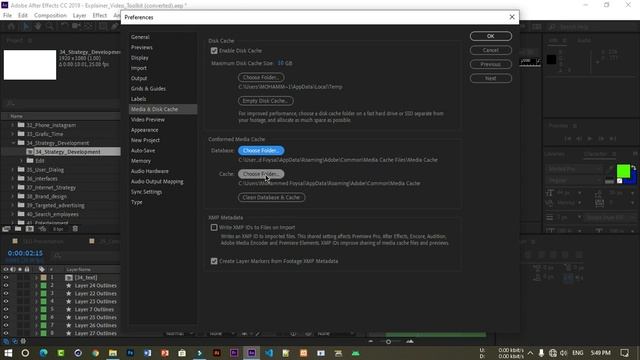Check Write XMP IDs to Files on Import
The height and width of the screenshot is (360, 640).
214,227
